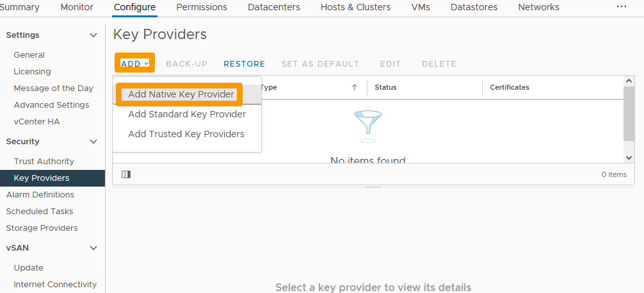Choose Add Trusted Key Providers
This screenshot has width=644, height=293.
click(x=186, y=134)
